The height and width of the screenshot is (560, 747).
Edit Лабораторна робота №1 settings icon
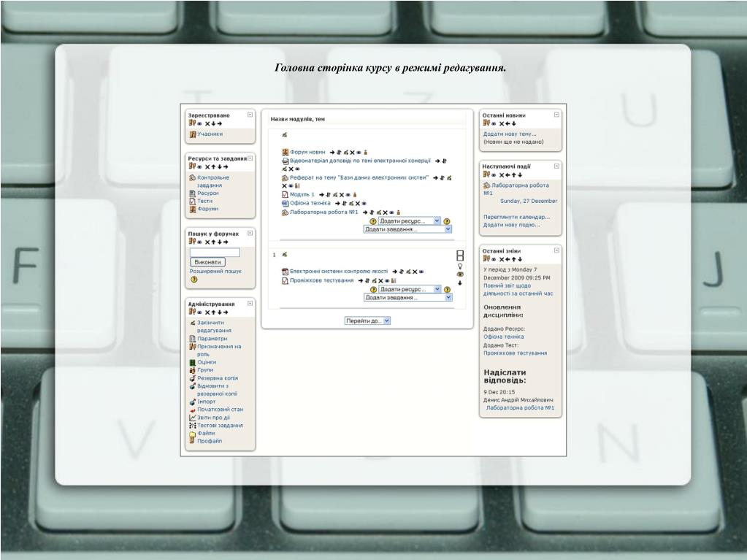pos(379,212)
